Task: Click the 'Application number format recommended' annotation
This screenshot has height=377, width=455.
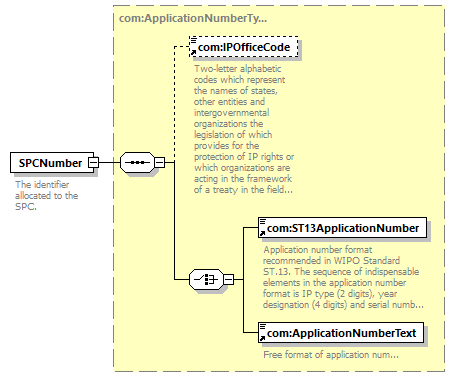Action: coord(343,277)
